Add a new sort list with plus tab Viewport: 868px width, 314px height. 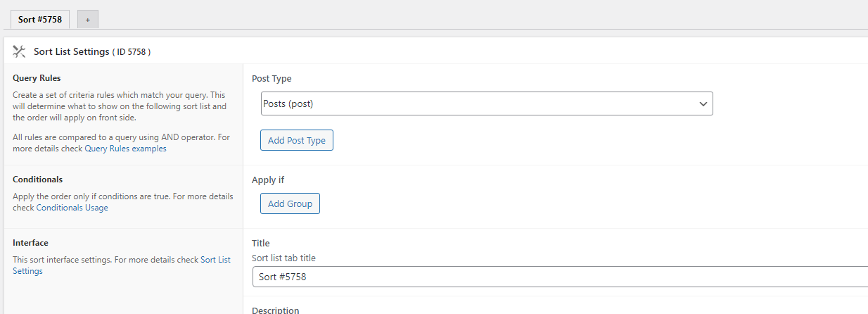pyautogui.click(x=88, y=20)
